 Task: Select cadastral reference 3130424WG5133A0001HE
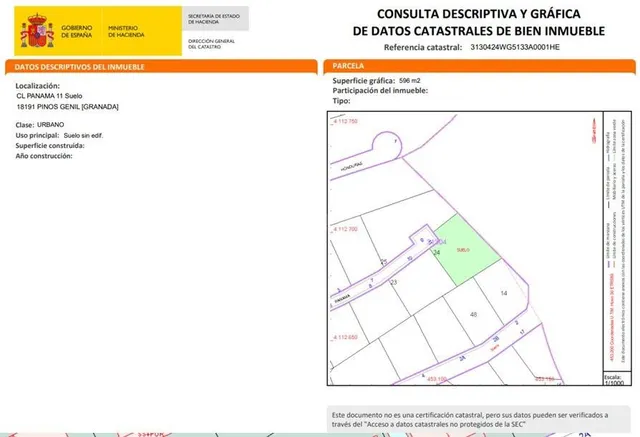[x=515, y=47]
